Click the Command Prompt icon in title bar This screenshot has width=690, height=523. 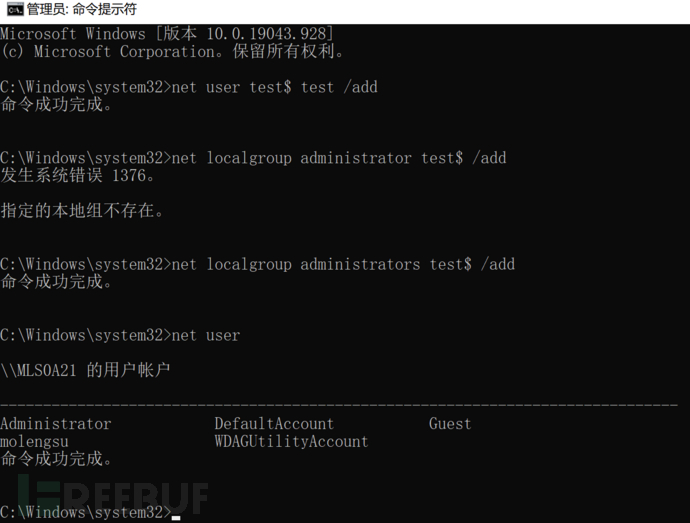(x=15, y=9)
